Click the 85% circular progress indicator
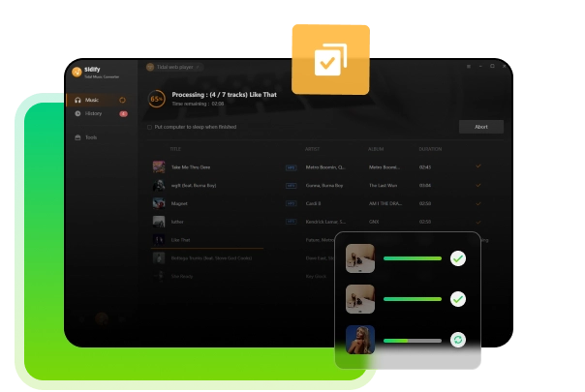585x392 pixels. [155, 98]
